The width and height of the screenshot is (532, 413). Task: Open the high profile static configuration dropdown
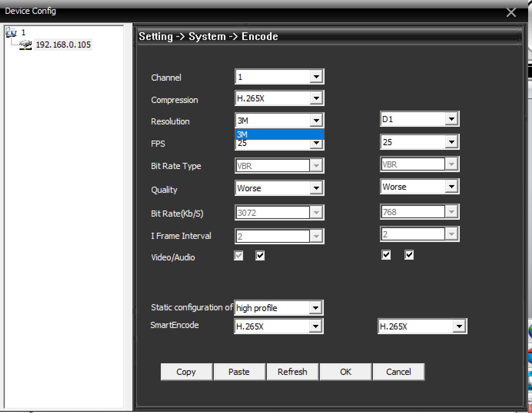coord(315,308)
